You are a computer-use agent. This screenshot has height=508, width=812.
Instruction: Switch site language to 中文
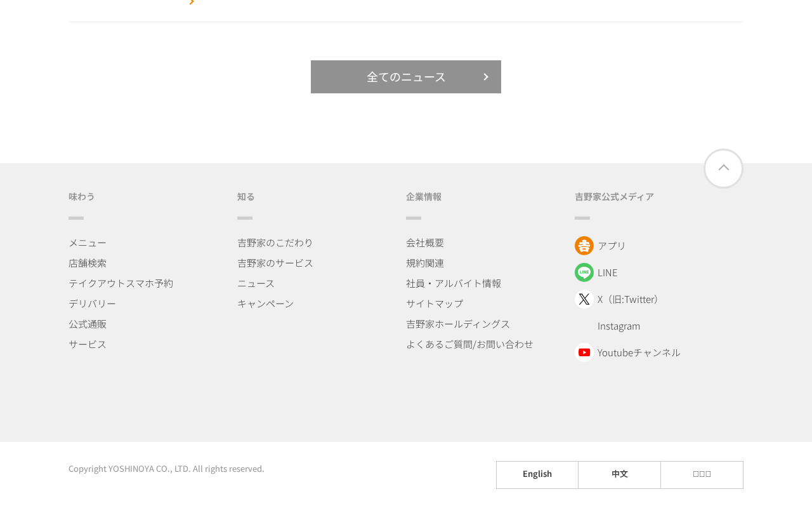click(620, 475)
